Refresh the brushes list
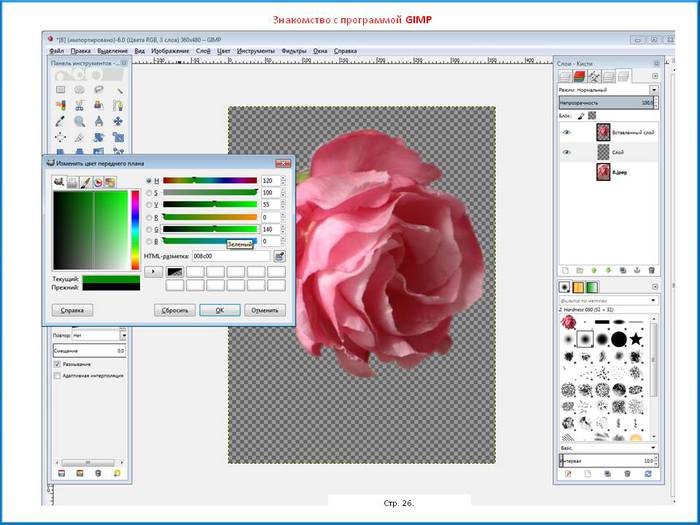Image resolution: width=700 pixels, height=525 pixels. 648,474
